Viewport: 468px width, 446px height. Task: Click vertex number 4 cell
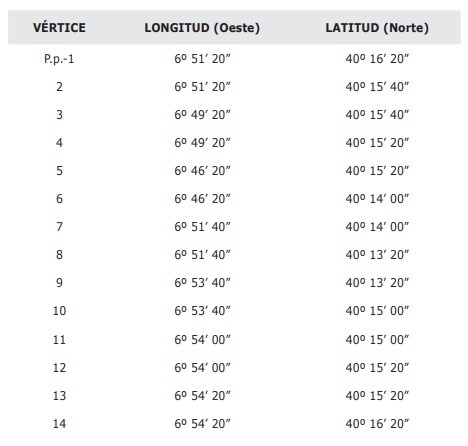[59, 143]
